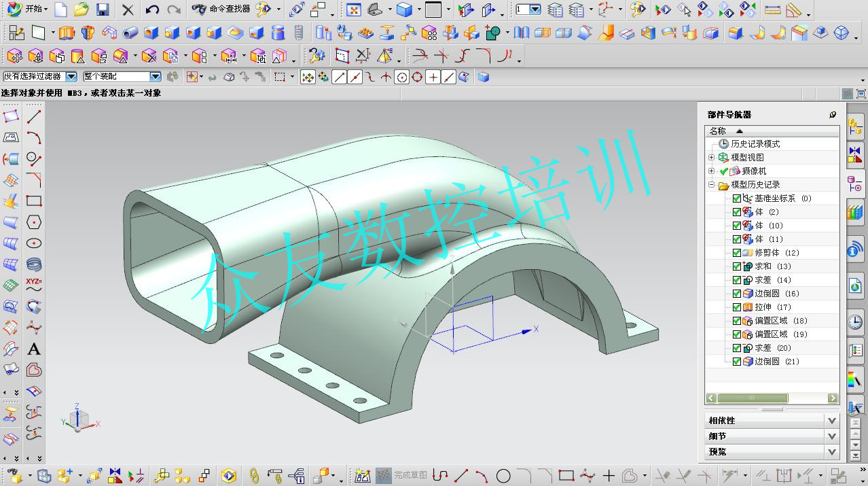868x486 pixels.
Task: Expand the 模型视图 tree node
Action: coord(711,158)
